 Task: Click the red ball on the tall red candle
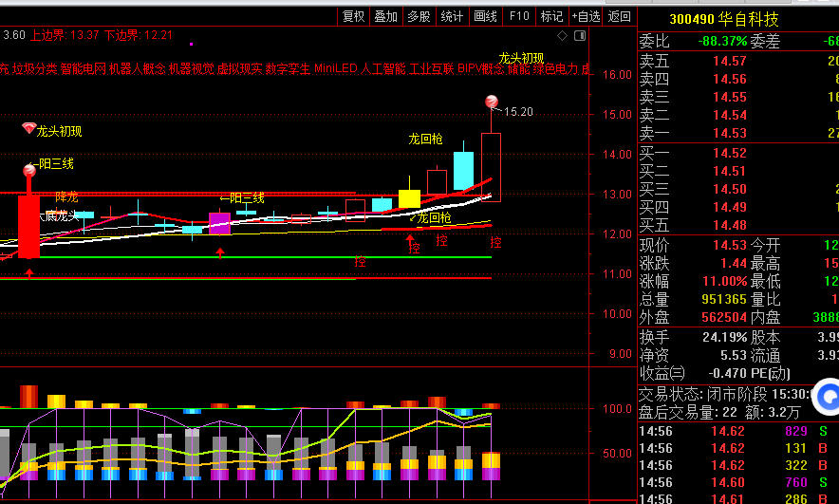(28, 171)
